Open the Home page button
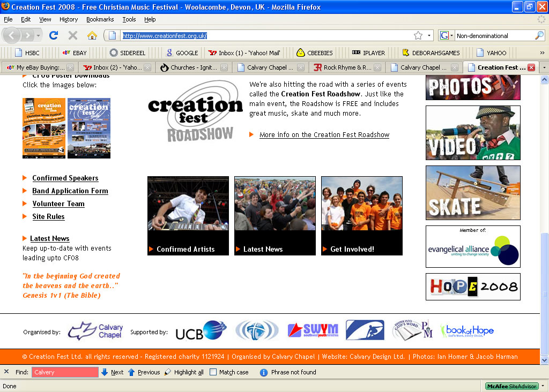Viewport: 549px width, 392px height. pyautogui.click(x=92, y=35)
